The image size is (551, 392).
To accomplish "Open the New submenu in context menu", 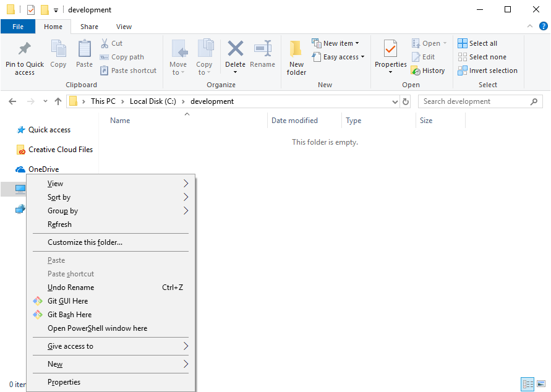I will [x=111, y=364].
